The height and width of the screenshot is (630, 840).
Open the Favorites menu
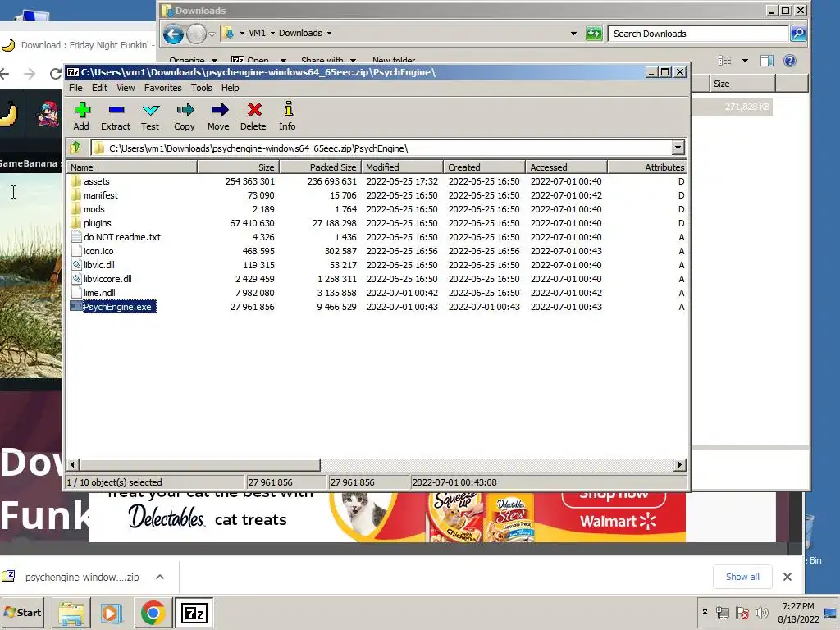[x=163, y=88]
